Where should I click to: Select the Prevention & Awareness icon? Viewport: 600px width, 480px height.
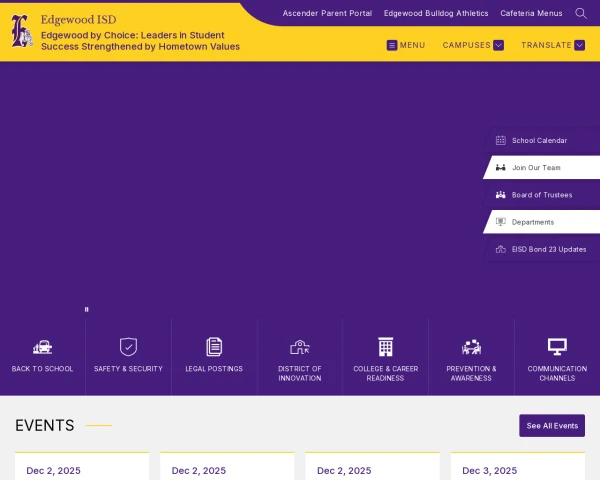coord(471,347)
